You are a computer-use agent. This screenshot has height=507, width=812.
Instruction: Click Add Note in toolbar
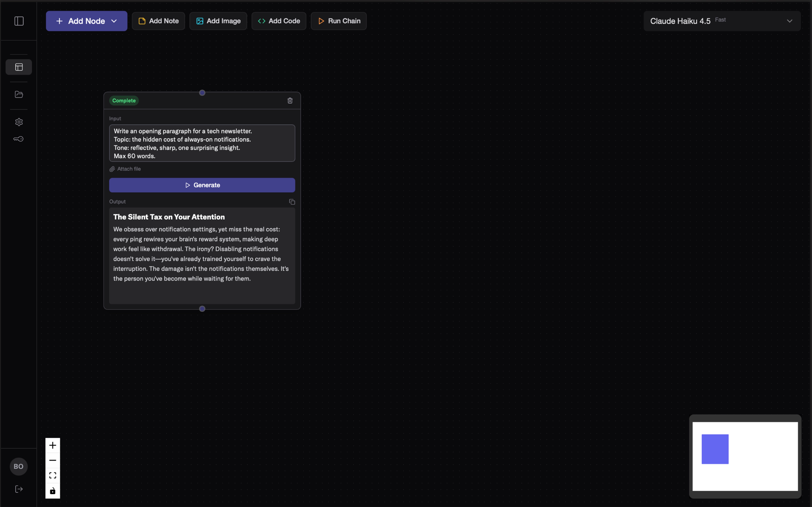[158, 21]
